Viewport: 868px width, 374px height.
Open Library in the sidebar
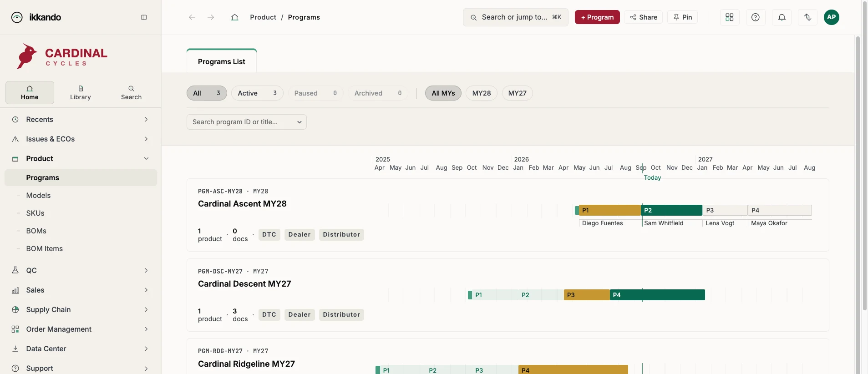(81, 93)
